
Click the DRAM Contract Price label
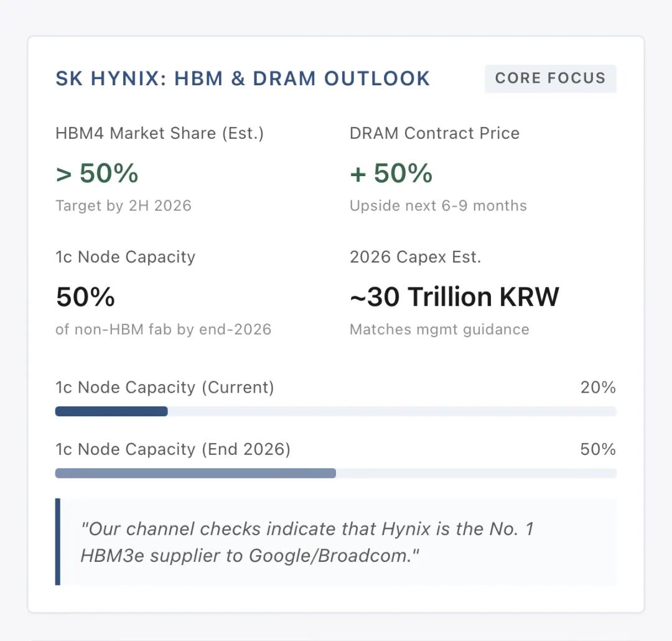tap(434, 133)
